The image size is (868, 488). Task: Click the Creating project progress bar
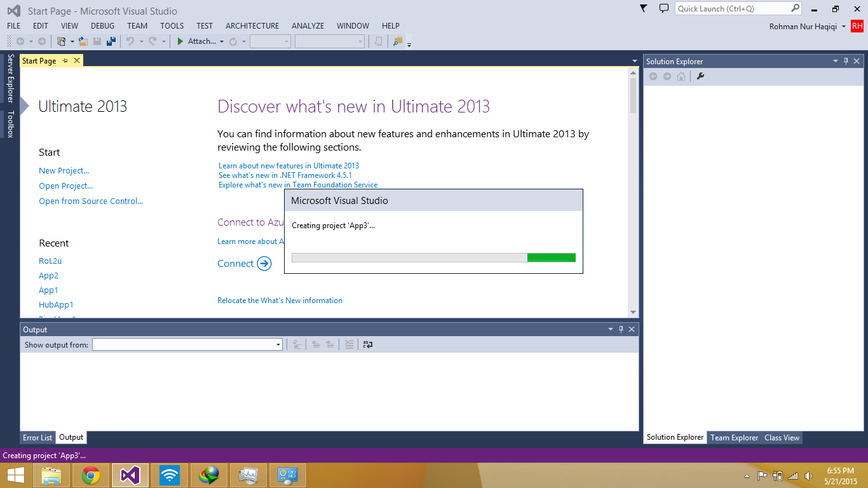[433, 257]
